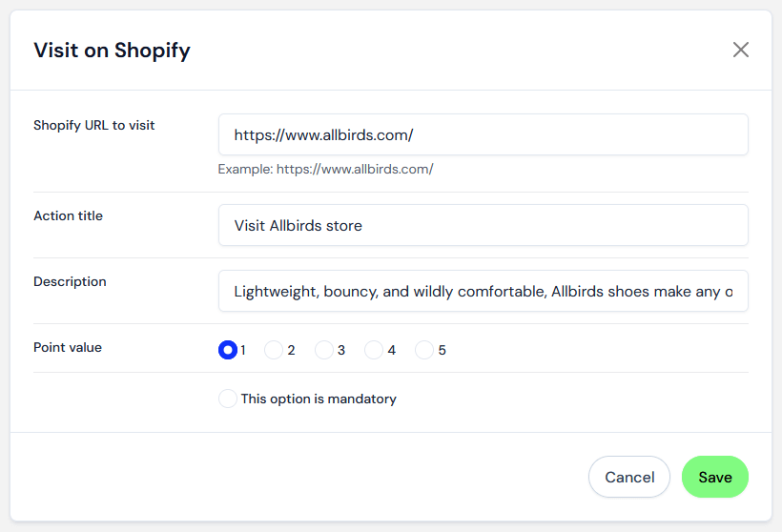Screen dimensions: 782x532
Task: Click the "Point value" label
Action: pyautogui.click(x=68, y=347)
